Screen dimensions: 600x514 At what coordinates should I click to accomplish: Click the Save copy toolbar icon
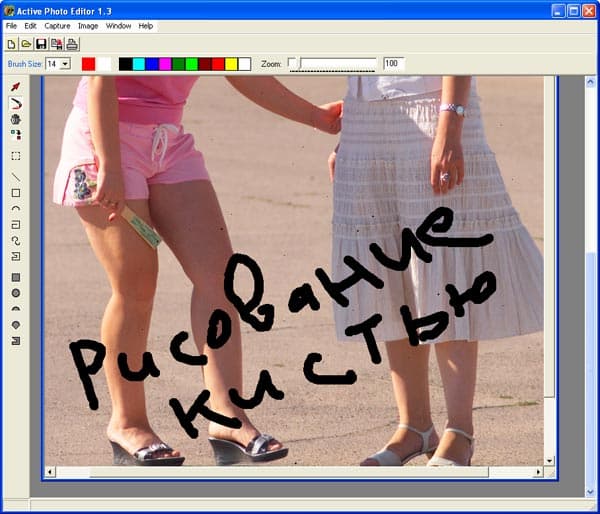[x=57, y=44]
